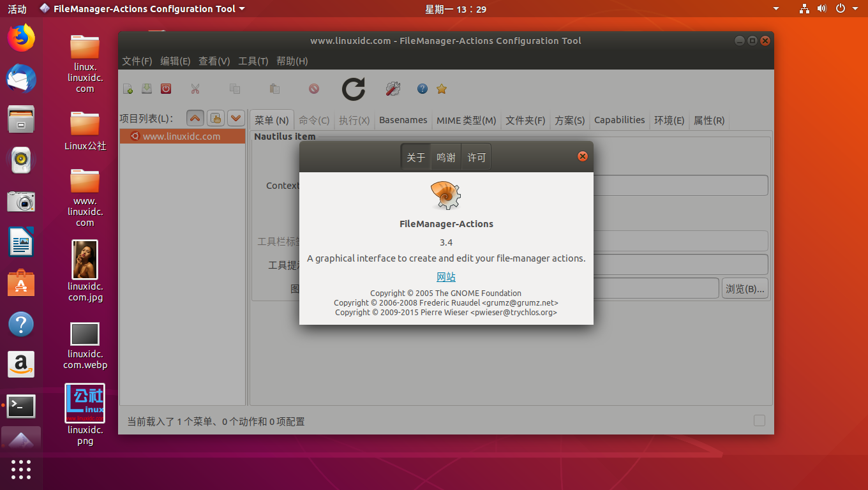Image resolution: width=868 pixels, height=490 pixels.
Task: Open the 查看(V) menu
Action: click(x=214, y=61)
